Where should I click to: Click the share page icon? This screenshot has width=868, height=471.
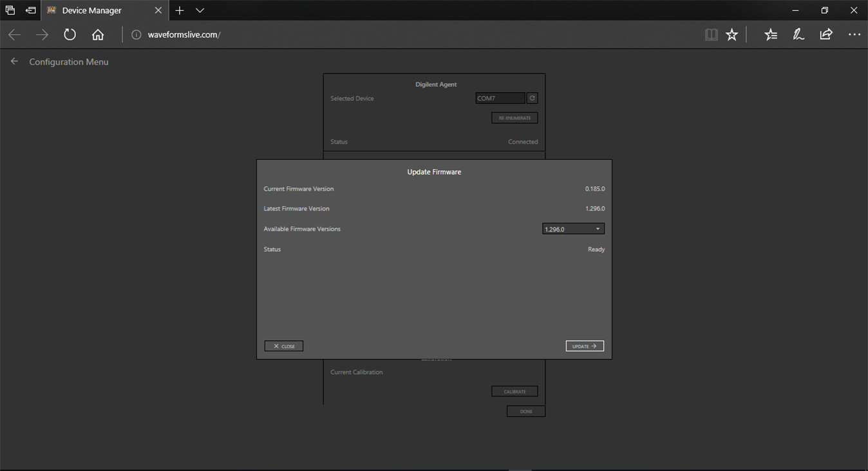826,35
